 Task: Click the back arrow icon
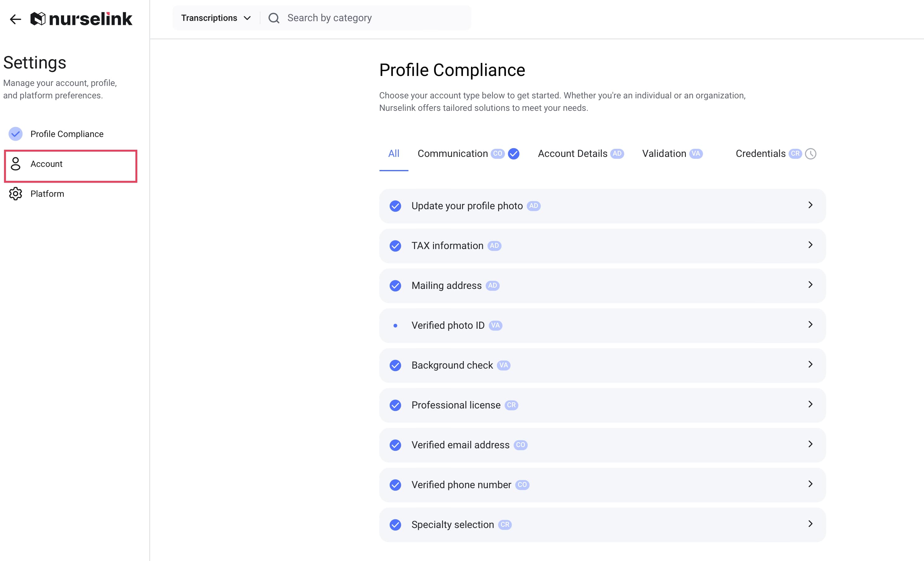tap(15, 19)
